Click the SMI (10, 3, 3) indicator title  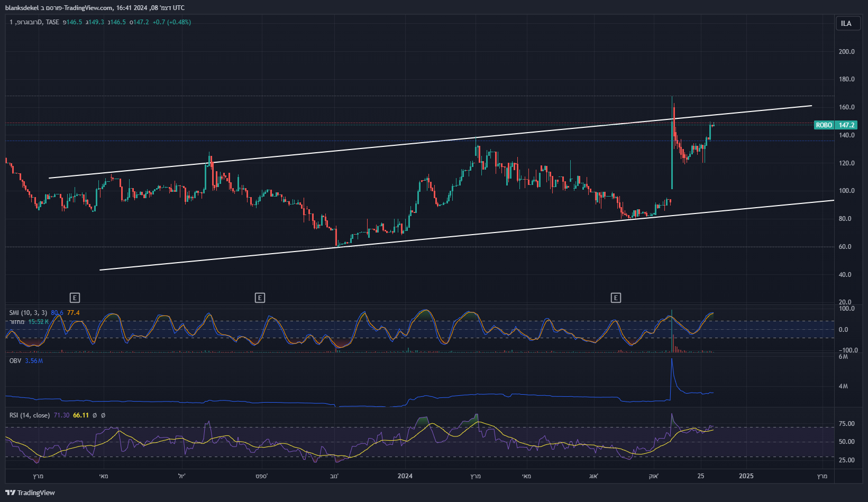(28, 313)
